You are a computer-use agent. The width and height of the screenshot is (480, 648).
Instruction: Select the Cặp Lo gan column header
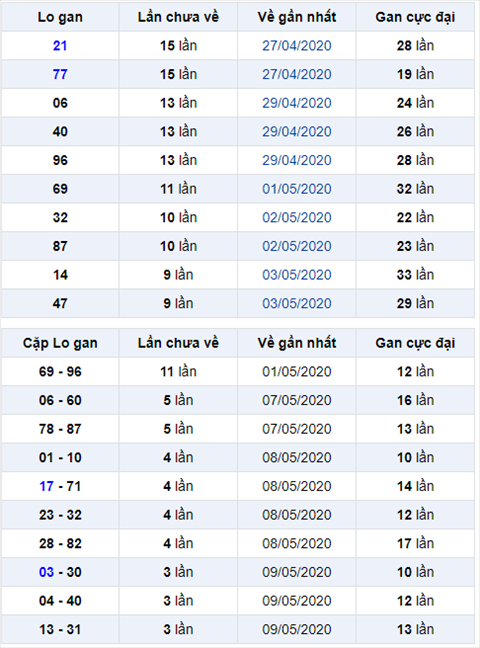60,343
